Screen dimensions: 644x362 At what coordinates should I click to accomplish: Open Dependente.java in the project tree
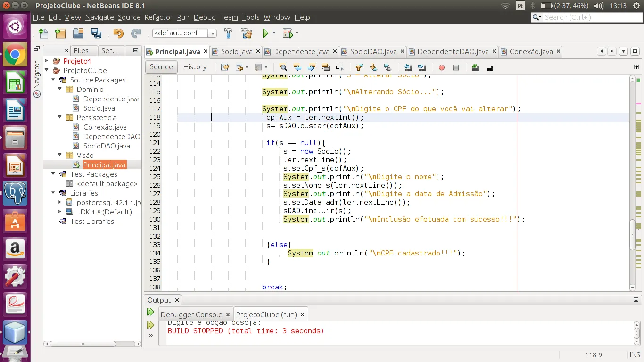coord(111,99)
